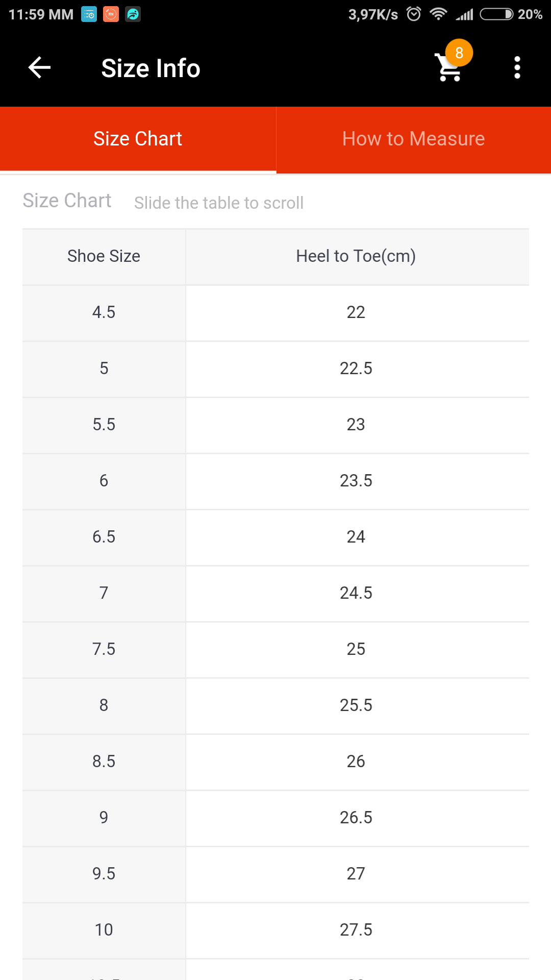Tap the 25.5 heel to toe value

coord(356,705)
